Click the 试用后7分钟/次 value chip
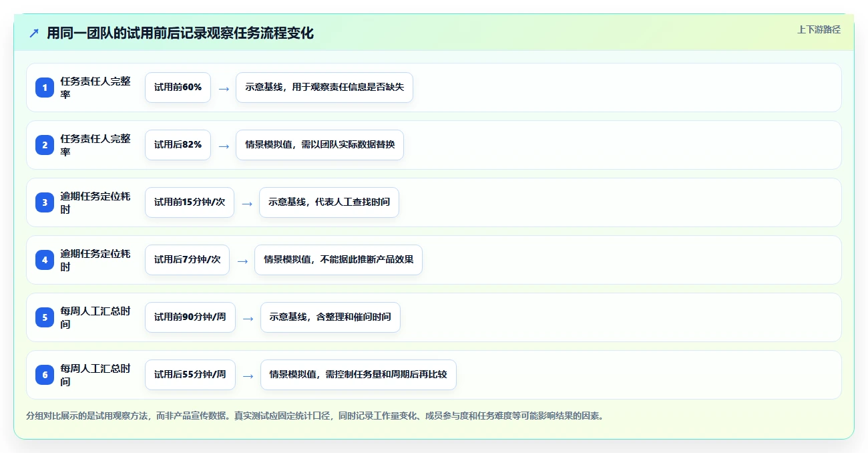Image resolution: width=868 pixels, height=453 pixels. pos(187,260)
